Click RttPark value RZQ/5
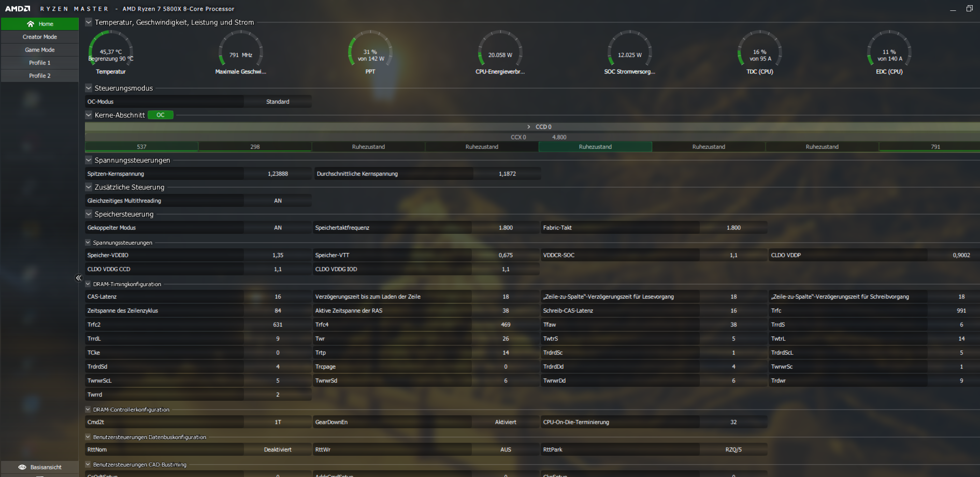 coord(733,450)
